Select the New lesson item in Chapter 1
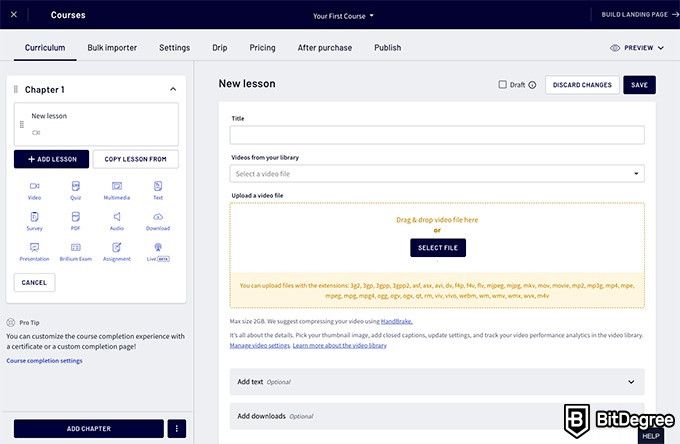Image resolution: width=680 pixels, height=444 pixels. (x=96, y=124)
